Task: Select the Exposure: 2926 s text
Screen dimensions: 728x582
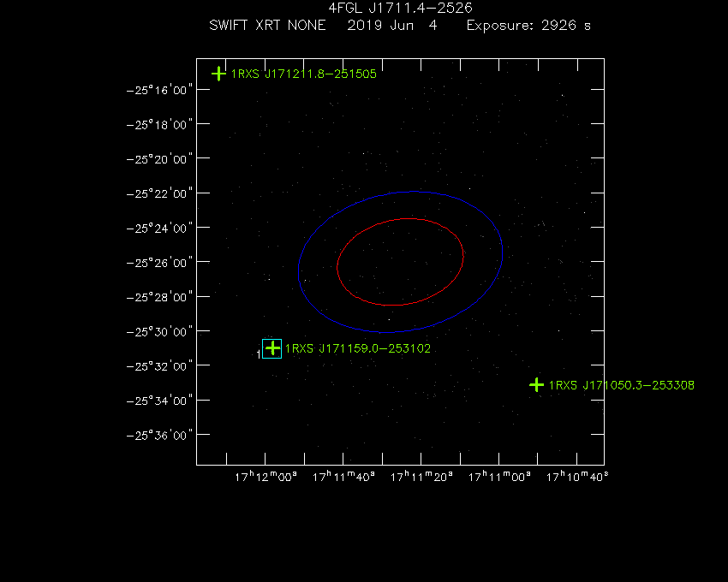Action: point(528,25)
